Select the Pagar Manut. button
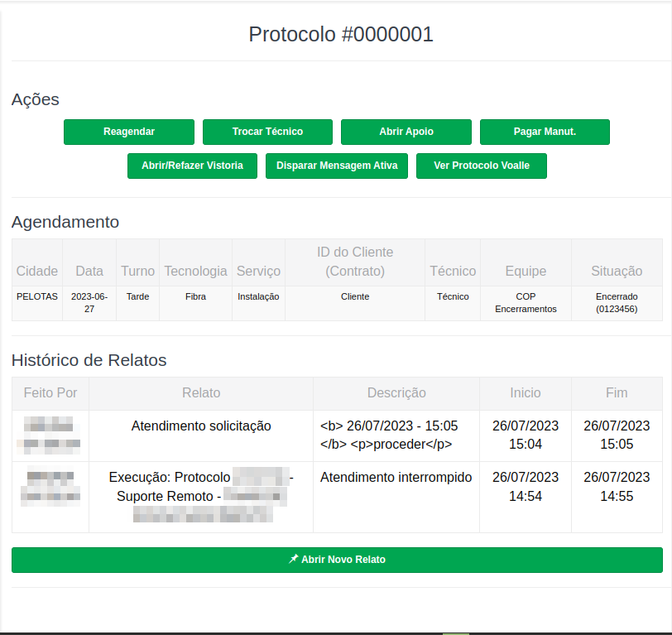The image size is (672, 635). click(x=545, y=132)
